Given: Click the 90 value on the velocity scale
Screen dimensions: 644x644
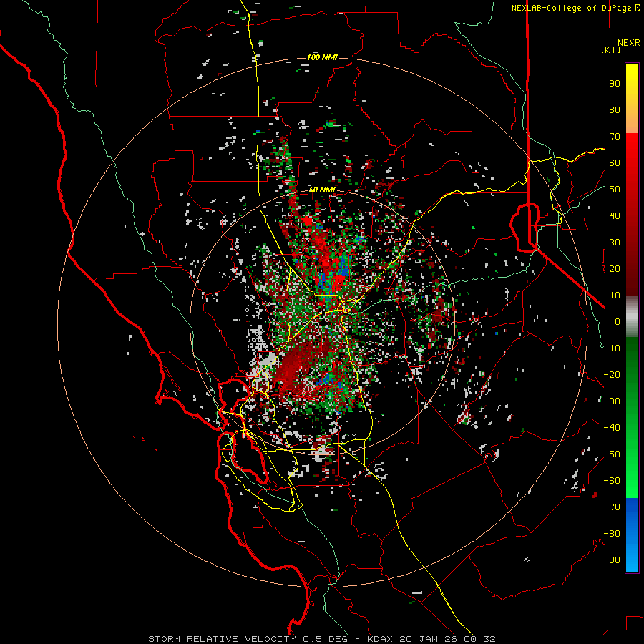Looking at the screenshot, I should (615, 84).
